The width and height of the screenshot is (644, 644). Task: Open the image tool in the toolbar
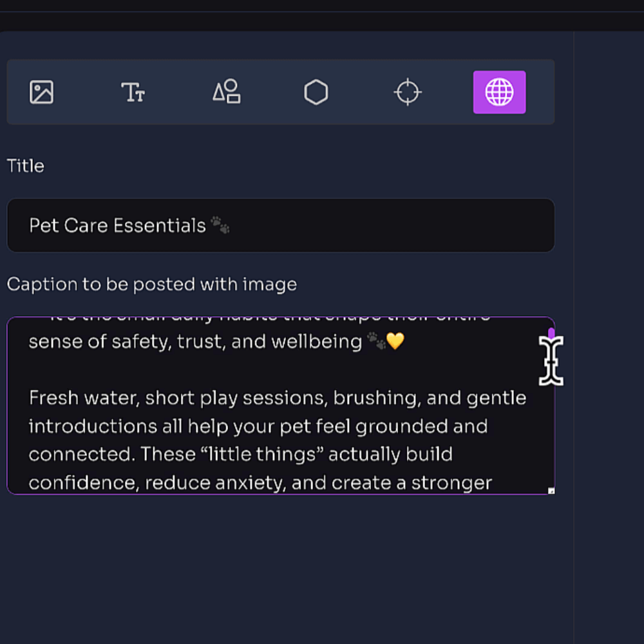pos(42,92)
